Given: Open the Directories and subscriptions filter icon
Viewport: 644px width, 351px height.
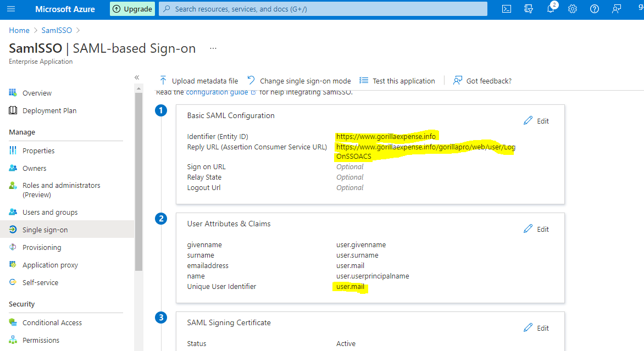Looking at the screenshot, I should 529,9.
